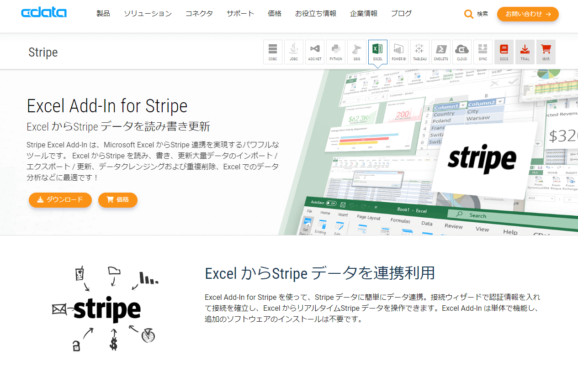The width and height of the screenshot is (578, 392).
Task: Choose the Cmdlets icon
Action: click(441, 52)
